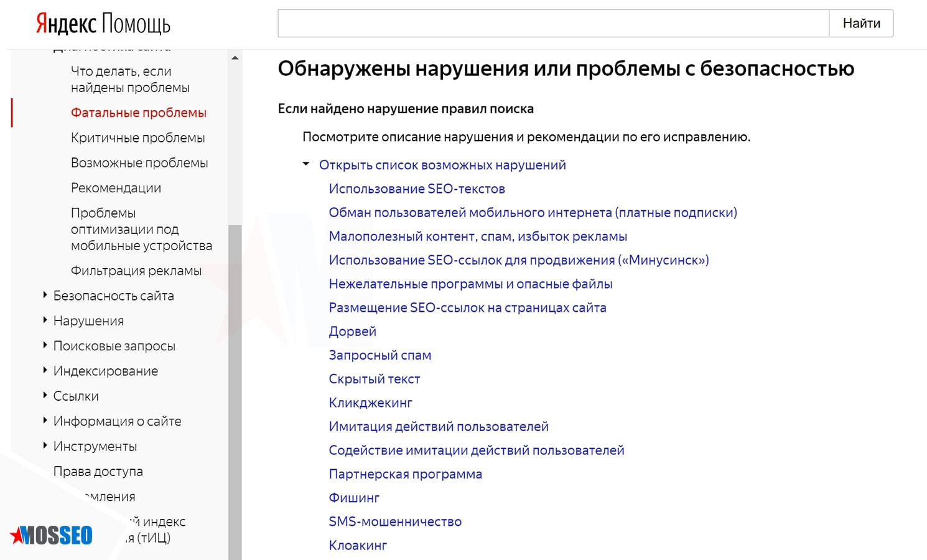927x560 pixels.
Task: Expand the 'Ссылки' tree arrow
Action: (45, 395)
